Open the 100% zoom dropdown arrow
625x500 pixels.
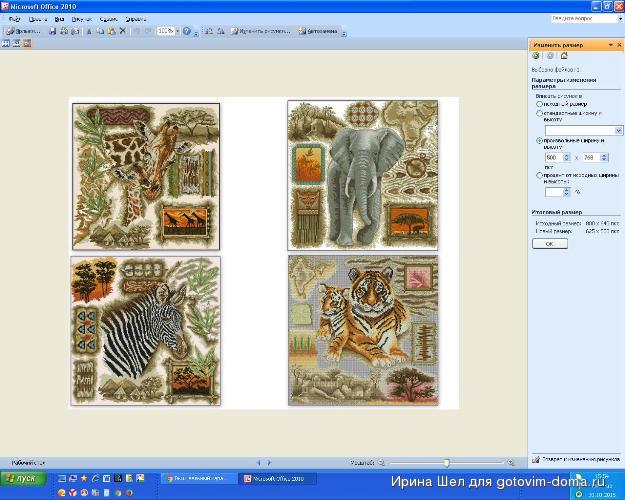click(x=178, y=31)
